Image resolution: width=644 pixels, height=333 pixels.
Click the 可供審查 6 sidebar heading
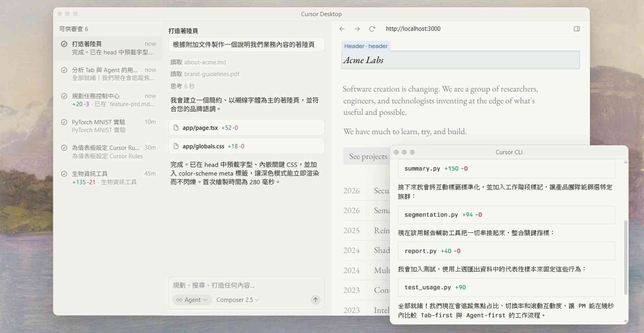click(x=73, y=29)
